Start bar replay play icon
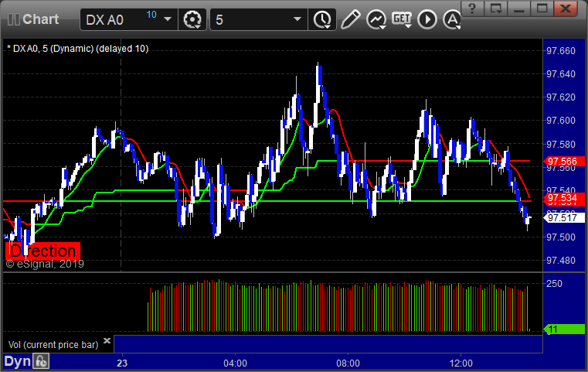Image resolution: width=588 pixels, height=372 pixels. (427, 19)
